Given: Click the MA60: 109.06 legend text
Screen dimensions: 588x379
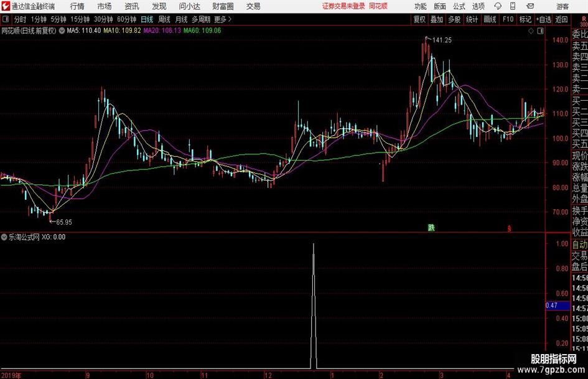Looking at the screenshot, I should point(202,30).
